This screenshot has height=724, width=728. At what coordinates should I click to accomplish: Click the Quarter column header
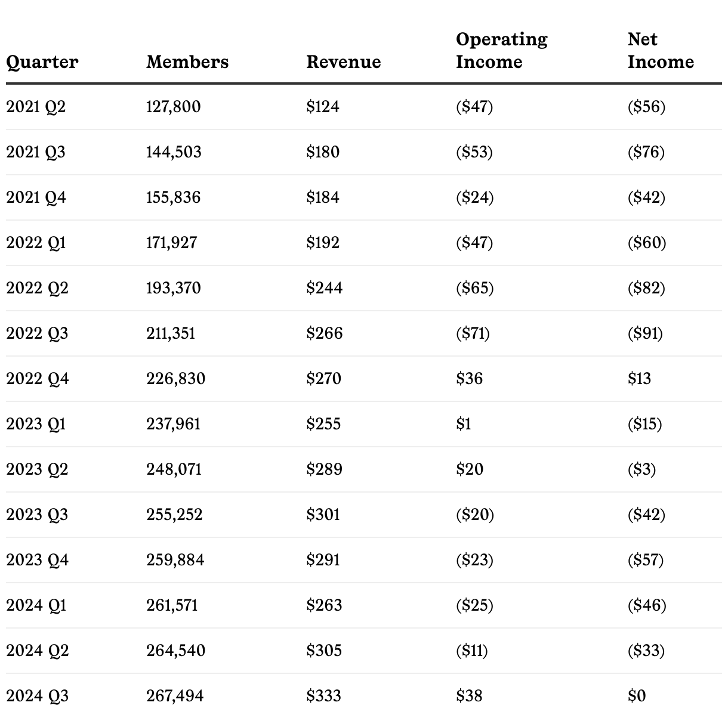click(42, 62)
